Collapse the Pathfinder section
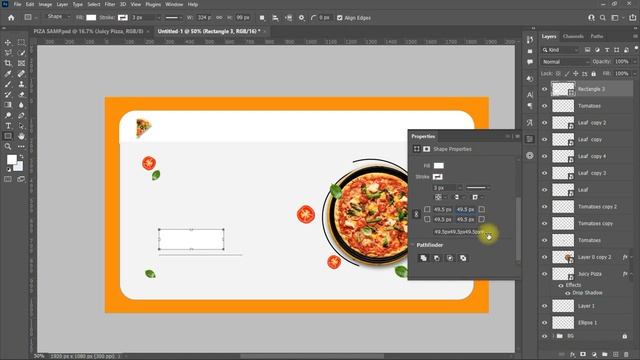640x360 pixels. (x=412, y=245)
